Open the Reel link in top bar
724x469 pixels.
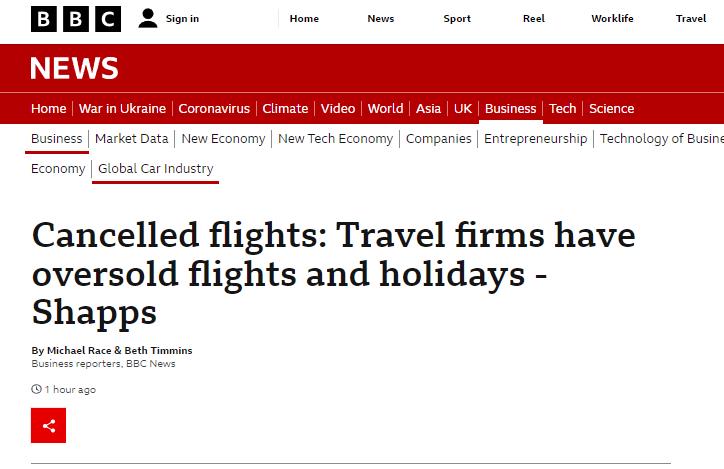click(x=534, y=19)
